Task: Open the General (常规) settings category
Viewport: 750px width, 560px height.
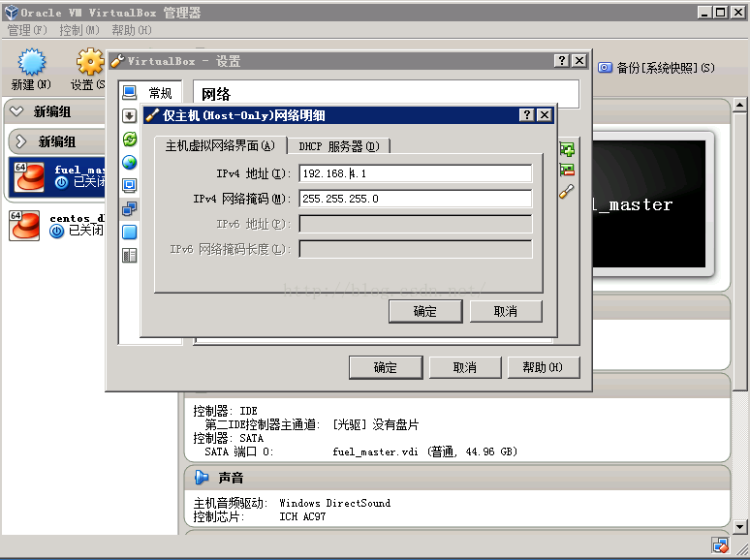Action: (x=150, y=92)
